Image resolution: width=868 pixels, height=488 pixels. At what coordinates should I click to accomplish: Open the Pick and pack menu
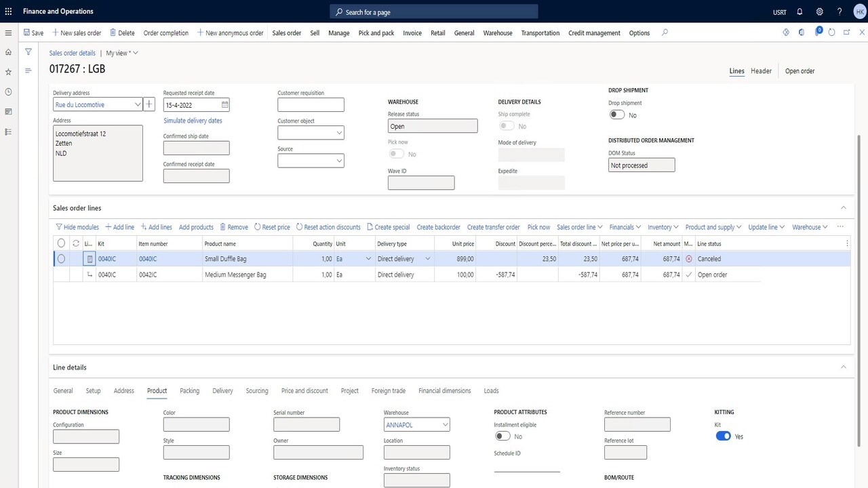pyautogui.click(x=376, y=33)
